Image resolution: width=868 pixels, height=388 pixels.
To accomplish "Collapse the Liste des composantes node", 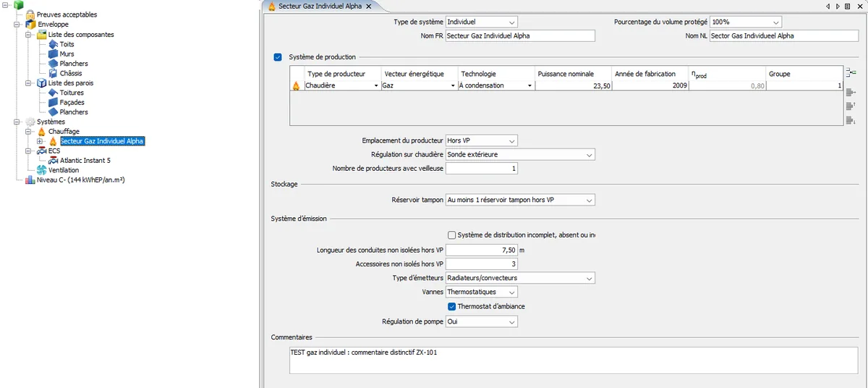I will (29, 34).
